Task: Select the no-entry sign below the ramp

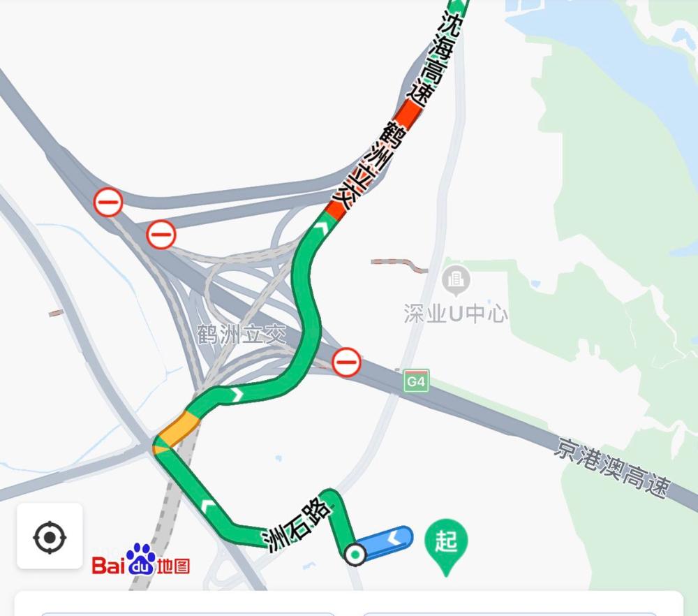Action: [161, 234]
